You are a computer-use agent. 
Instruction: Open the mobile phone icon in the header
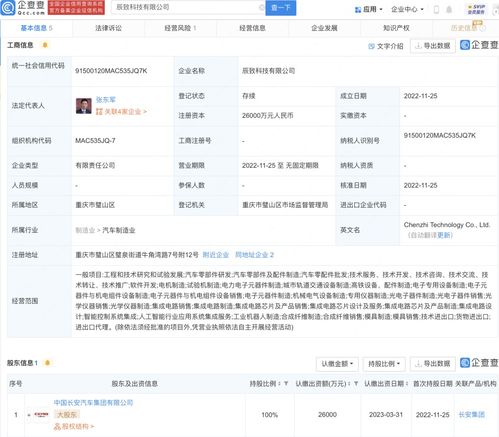click(x=436, y=9)
